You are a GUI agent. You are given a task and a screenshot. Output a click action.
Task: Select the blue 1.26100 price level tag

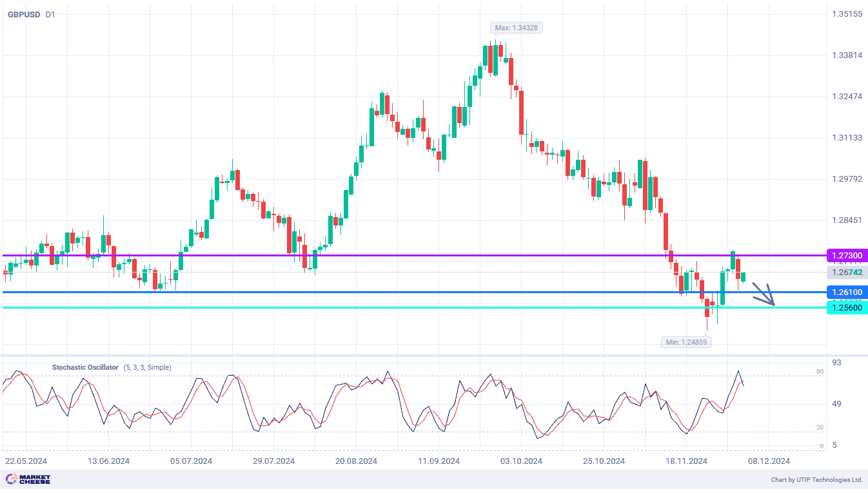point(846,292)
